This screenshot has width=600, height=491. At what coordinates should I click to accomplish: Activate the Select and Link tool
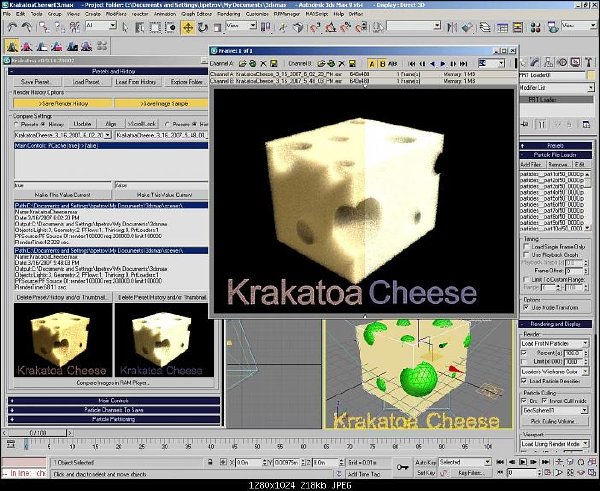(x=44, y=27)
